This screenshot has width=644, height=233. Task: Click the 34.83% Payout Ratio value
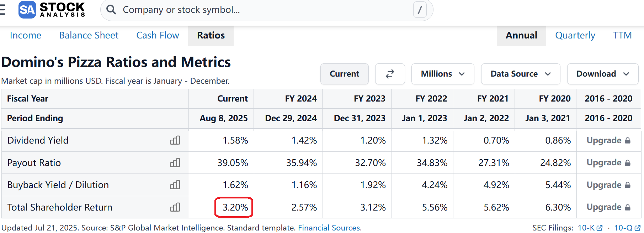432,163
